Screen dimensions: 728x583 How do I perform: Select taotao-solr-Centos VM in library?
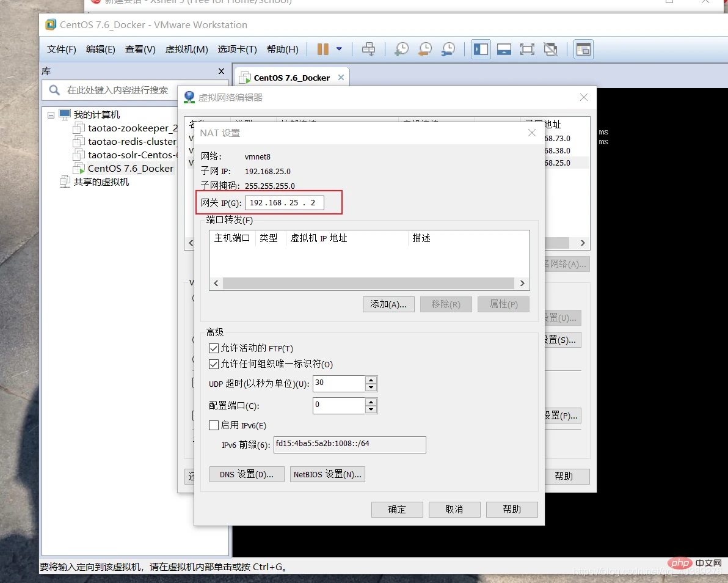(133, 155)
